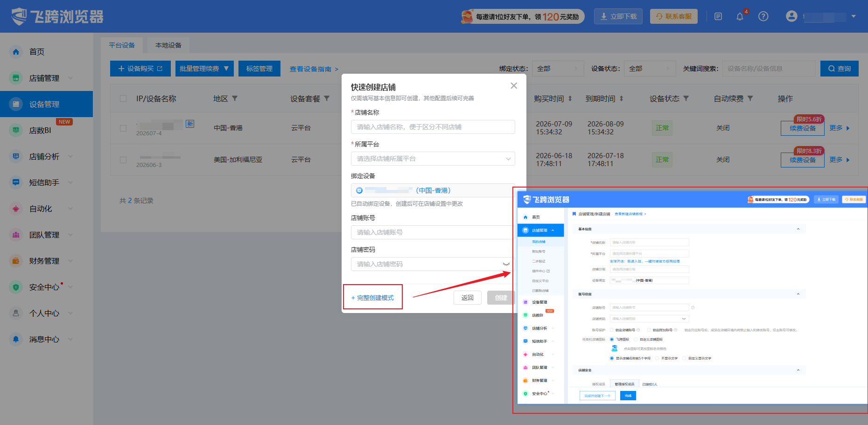Click the 美国-加利福尼亚 region cell

coord(238,160)
